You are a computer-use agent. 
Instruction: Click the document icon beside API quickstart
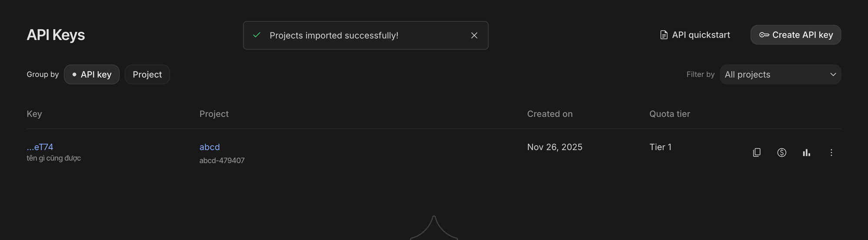point(664,35)
